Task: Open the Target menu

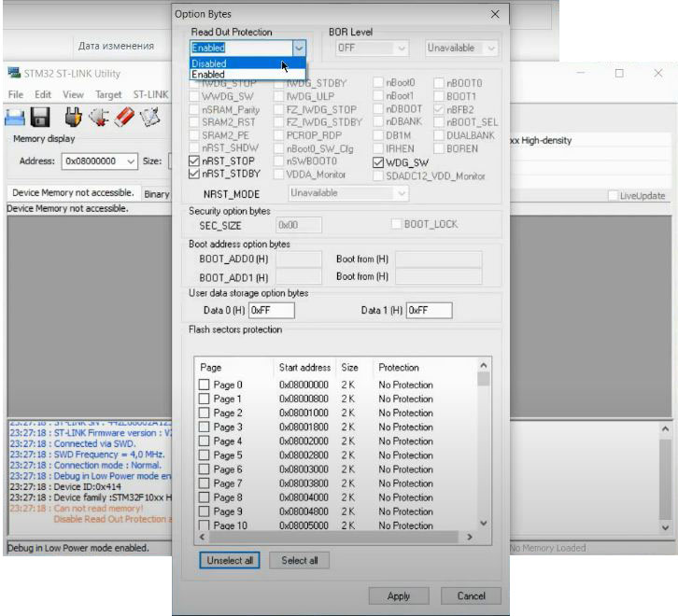Action: pyautogui.click(x=107, y=94)
